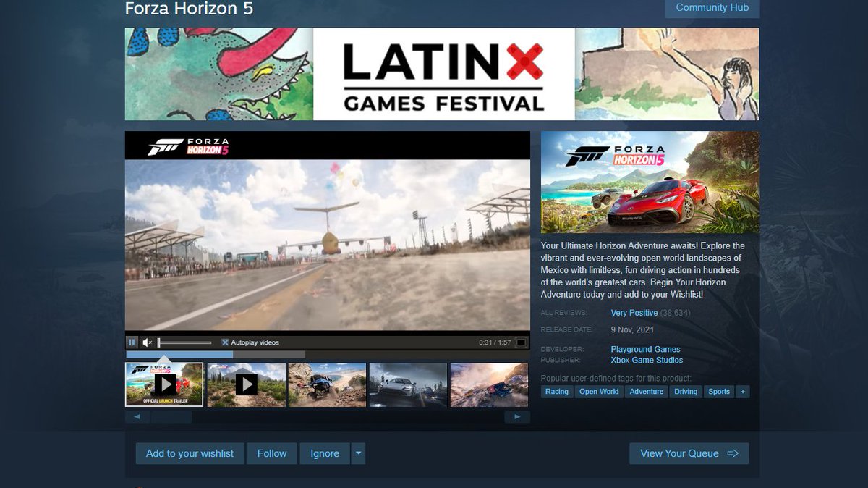
Task: Select the Official Launch Trailer thumbnail
Action: pyautogui.click(x=164, y=384)
